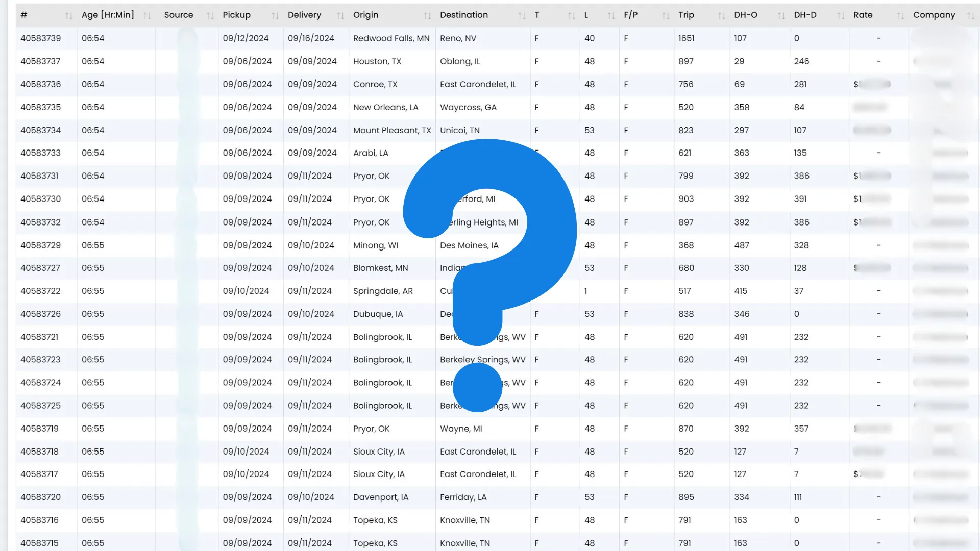Select load number 40583733
This screenshot has width=980, height=551.
[40, 153]
